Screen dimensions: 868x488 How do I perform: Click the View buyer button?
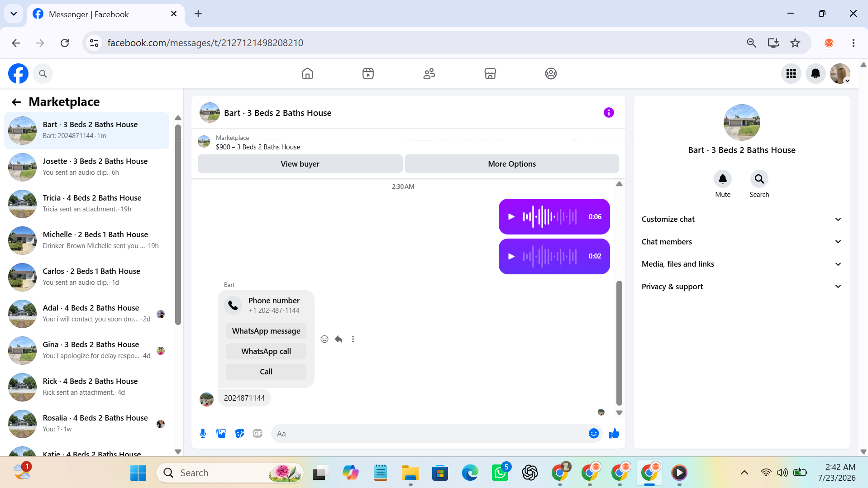(300, 164)
